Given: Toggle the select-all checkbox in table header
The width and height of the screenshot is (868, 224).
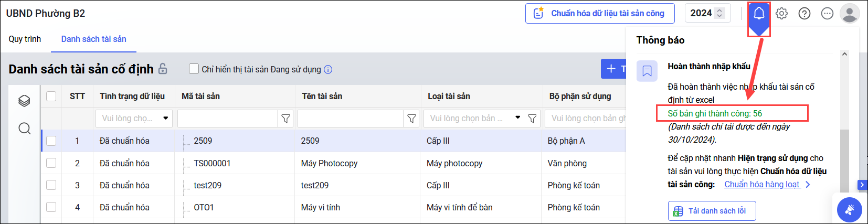Looking at the screenshot, I should coord(51,96).
